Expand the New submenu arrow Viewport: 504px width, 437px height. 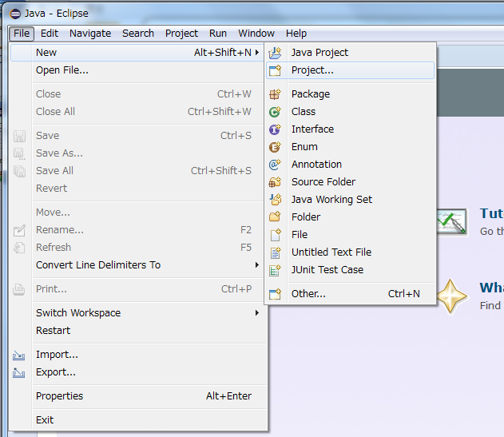(257, 53)
